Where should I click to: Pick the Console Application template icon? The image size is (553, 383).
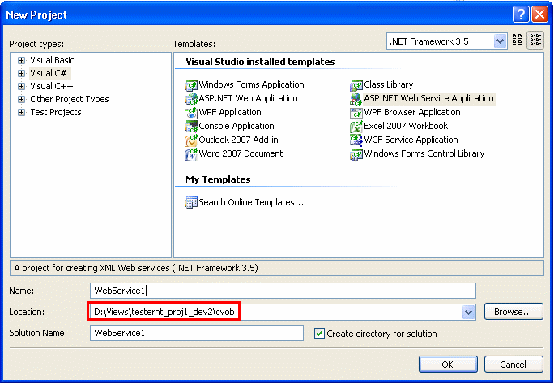tap(191, 127)
